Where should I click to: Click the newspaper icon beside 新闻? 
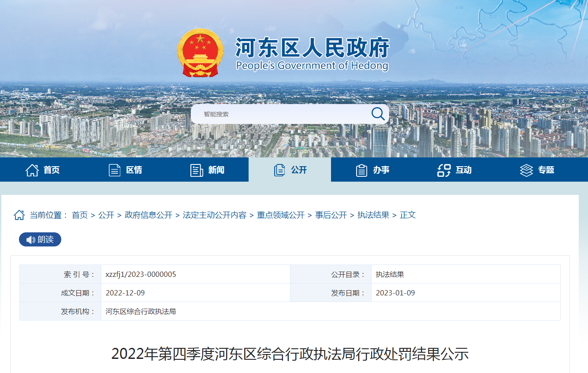(197, 170)
